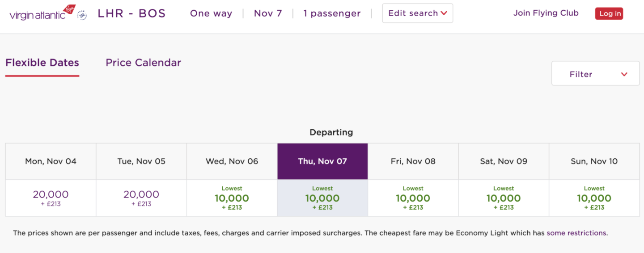Expand the Edit search dropdown

(417, 13)
